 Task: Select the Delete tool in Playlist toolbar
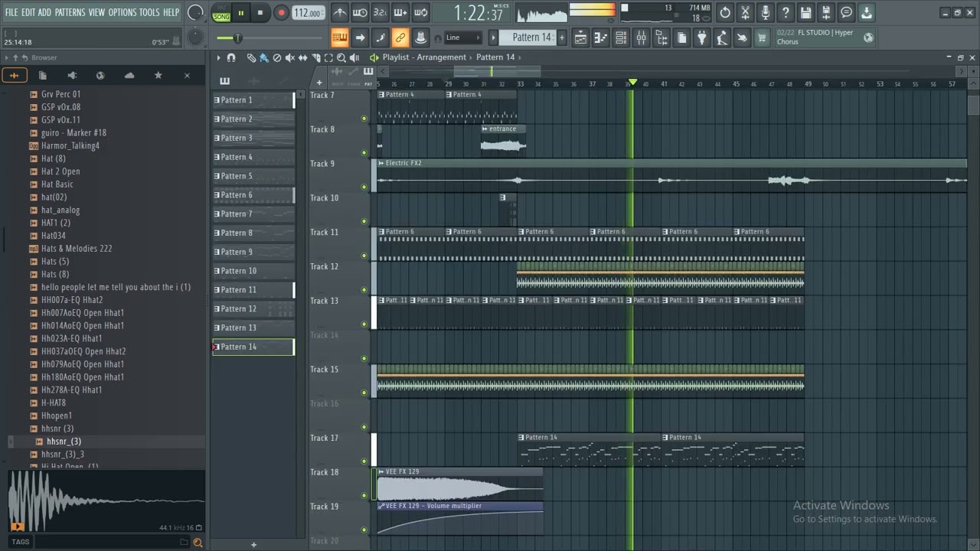pyautogui.click(x=277, y=57)
